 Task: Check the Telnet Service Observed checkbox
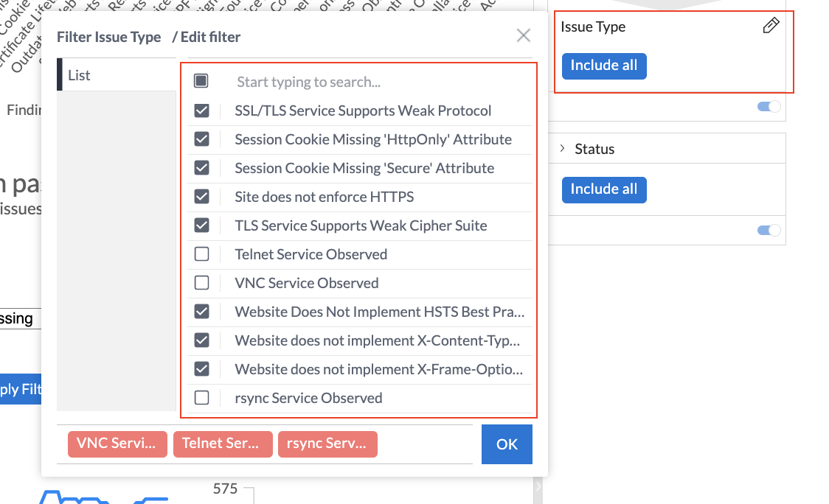tap(201, 254)
